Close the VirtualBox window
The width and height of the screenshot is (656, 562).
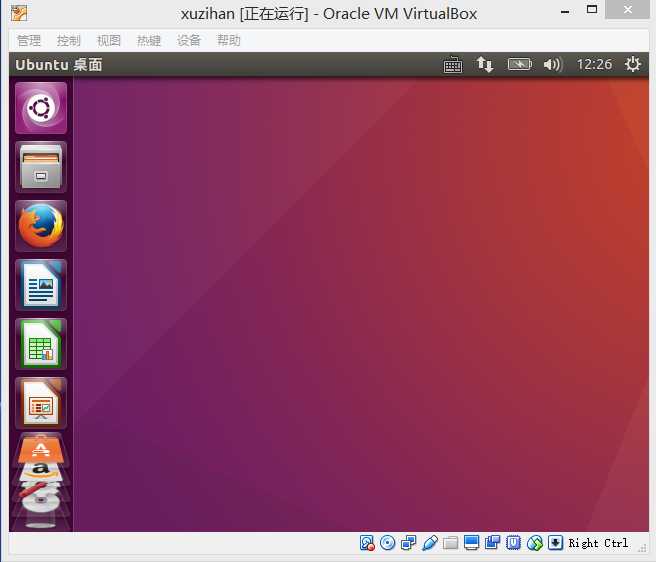pos(628,10)
